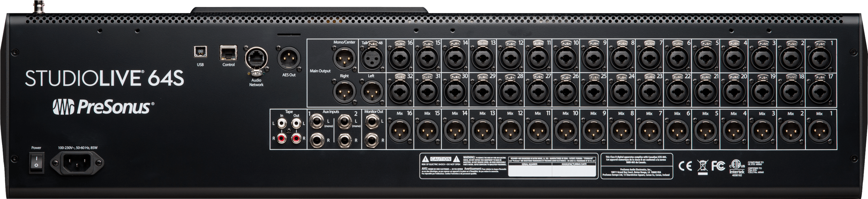Click the USB type-B port

pyautogui.click(x=200, y=51)
